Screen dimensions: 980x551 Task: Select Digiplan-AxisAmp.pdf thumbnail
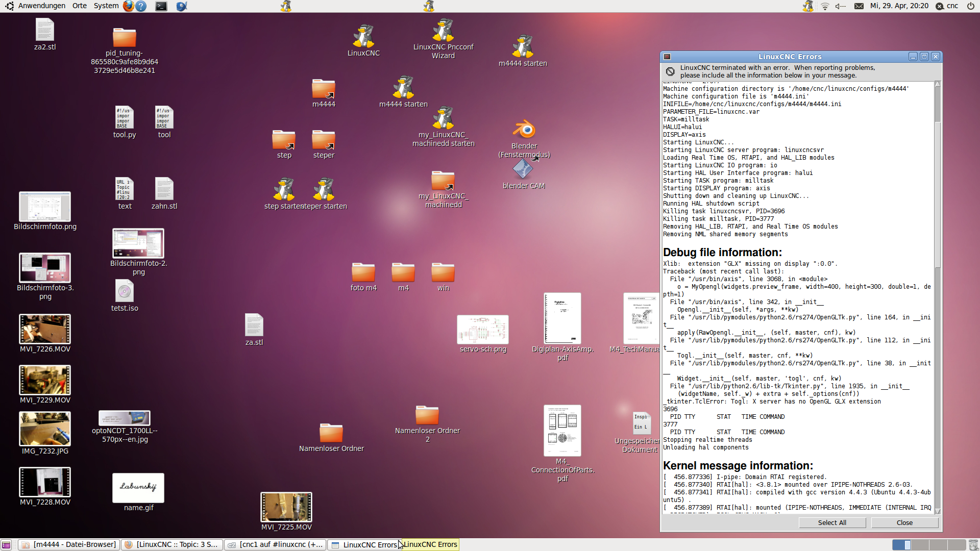[562, 318]
